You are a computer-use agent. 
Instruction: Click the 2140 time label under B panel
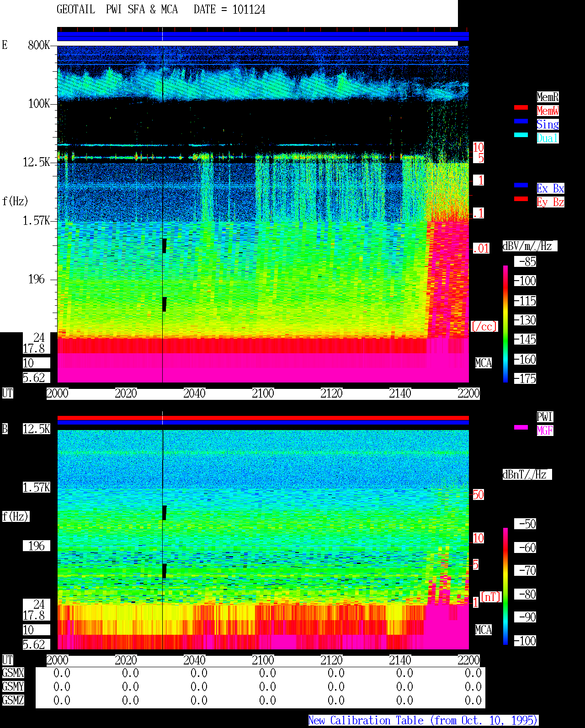tap(400, 660)
